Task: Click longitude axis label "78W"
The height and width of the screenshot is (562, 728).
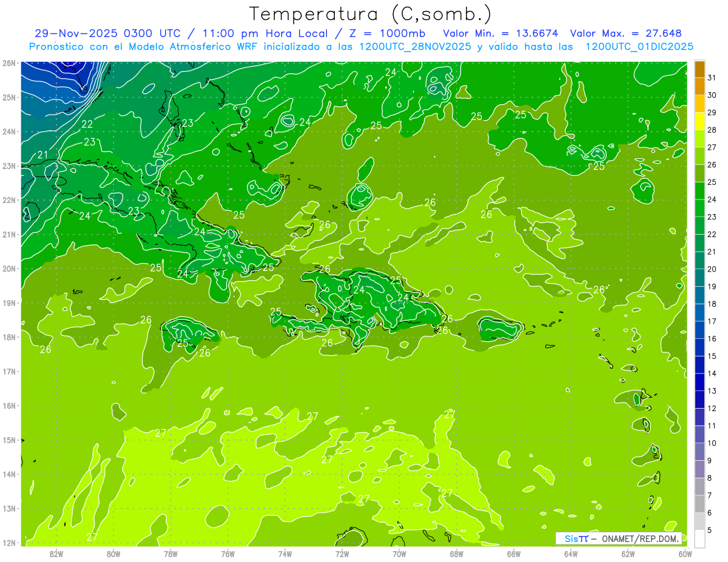Action: pos(170,554)
